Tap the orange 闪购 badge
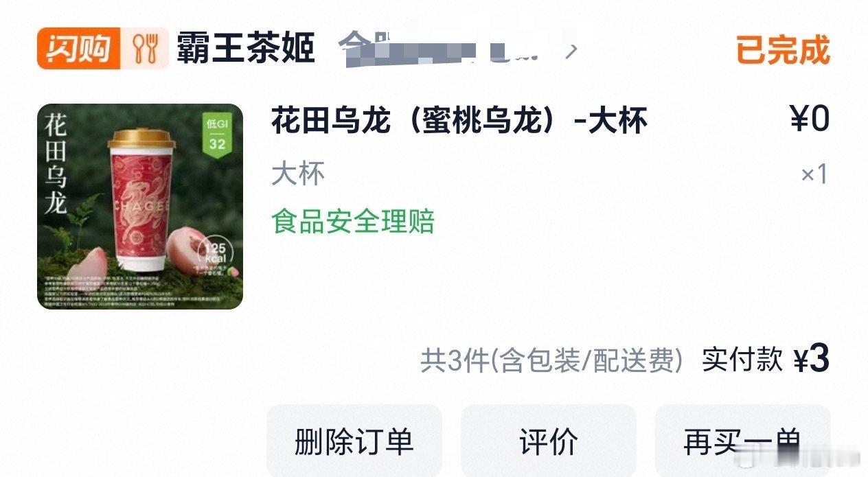Viewport: 868px width, 477px height. pyautogui.click(x=79, y=49)
